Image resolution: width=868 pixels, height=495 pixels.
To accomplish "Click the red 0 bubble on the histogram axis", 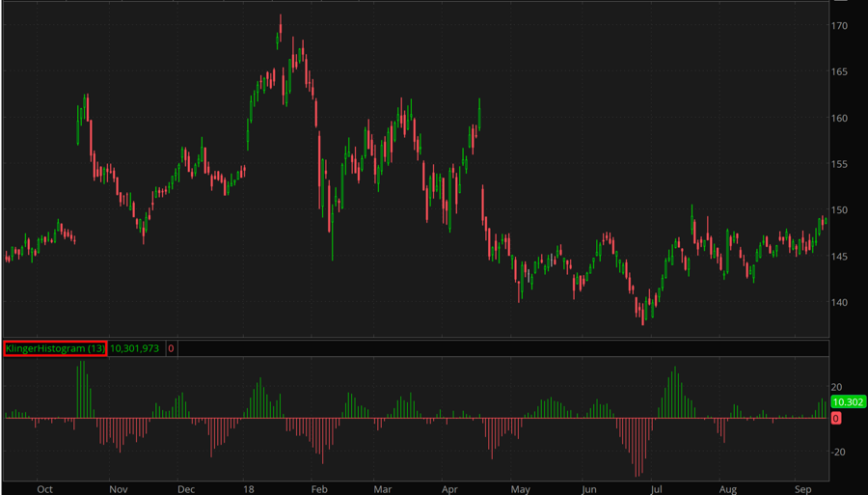I will [835, 418].
